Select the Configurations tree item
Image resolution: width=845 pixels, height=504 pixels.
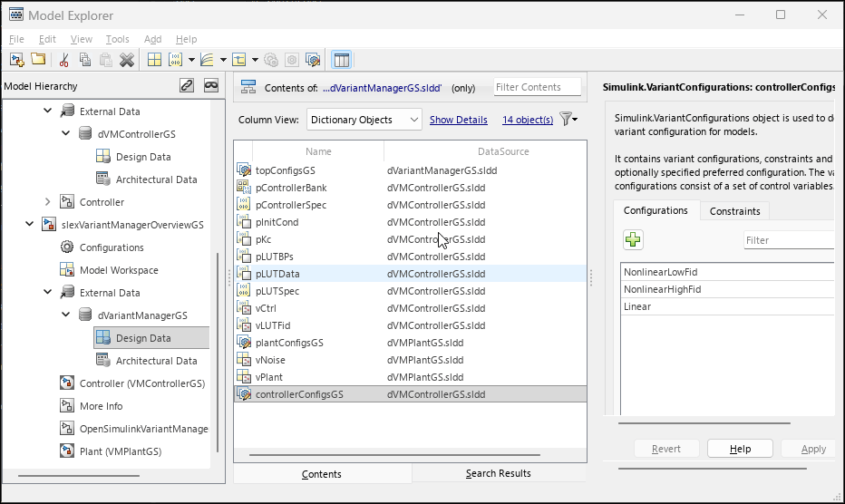(112, 247)
